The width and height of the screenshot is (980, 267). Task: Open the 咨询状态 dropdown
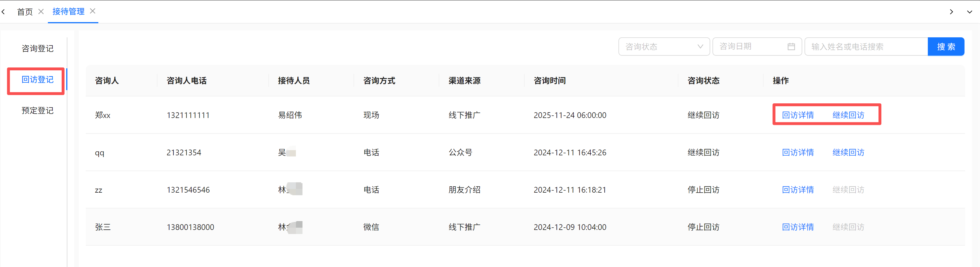(663, 47)
